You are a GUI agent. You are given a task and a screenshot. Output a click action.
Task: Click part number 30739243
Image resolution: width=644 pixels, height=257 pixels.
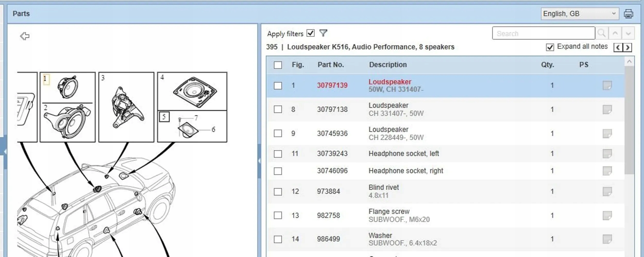332,154
